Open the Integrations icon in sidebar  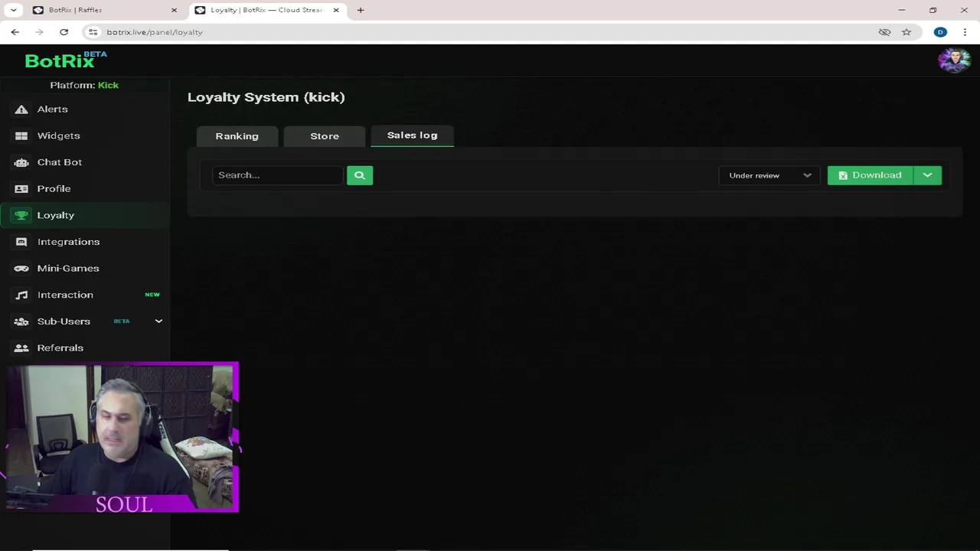[21, 242]
